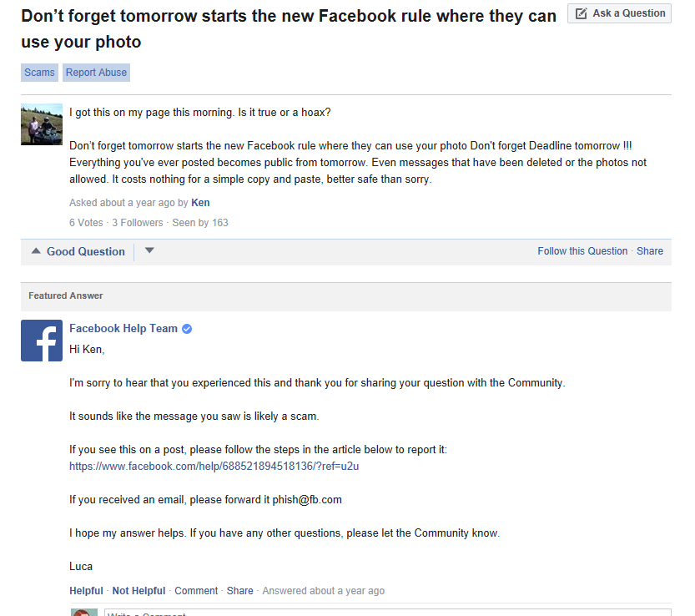This screenshot has width=695, height=616.
Task: Click Comment under the featured answer
Action: (196, 591)
